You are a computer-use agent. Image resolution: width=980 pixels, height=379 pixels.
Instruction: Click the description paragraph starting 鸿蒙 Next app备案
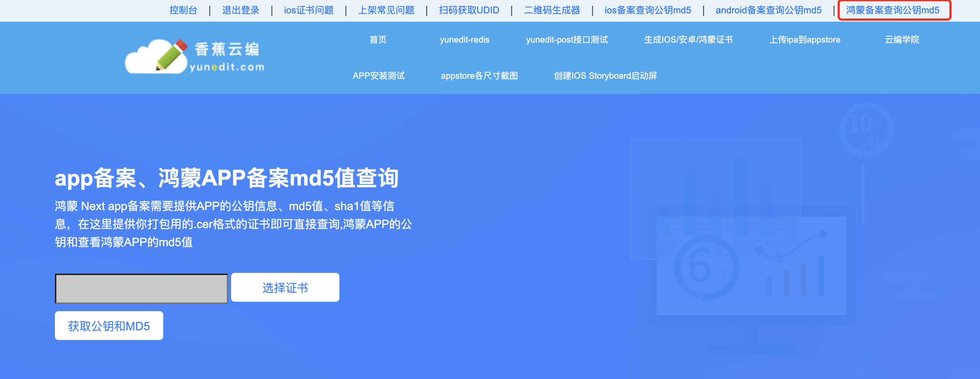[233, 224]
